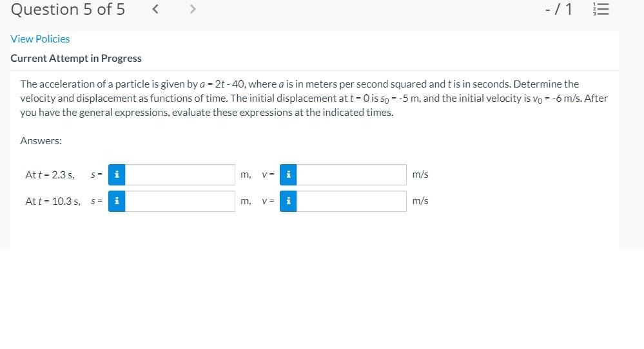
Task: Click the m/s unit in first answer row
Action: (420, 174)
